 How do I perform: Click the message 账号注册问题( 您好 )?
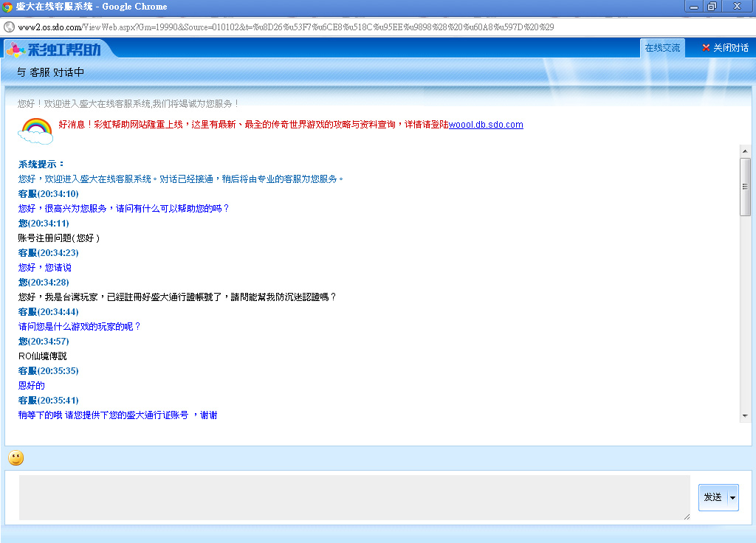tap(59, 238)
